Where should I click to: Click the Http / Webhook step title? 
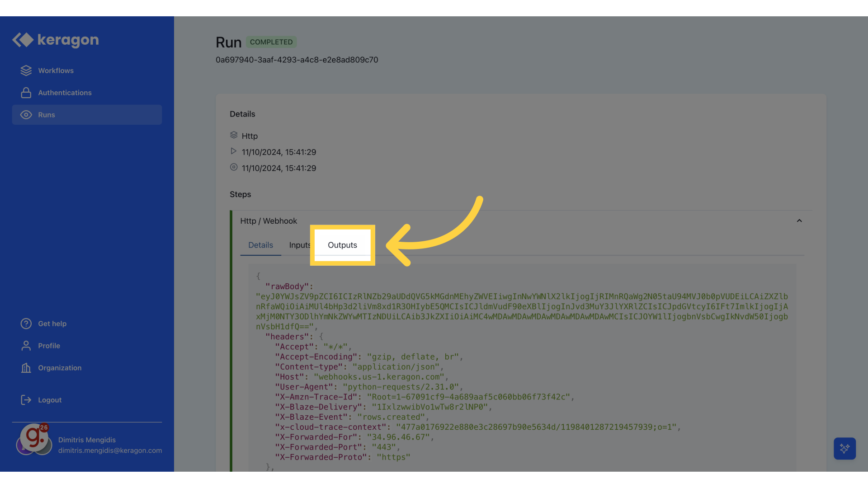pyautogui.click(x=269, y=221)
